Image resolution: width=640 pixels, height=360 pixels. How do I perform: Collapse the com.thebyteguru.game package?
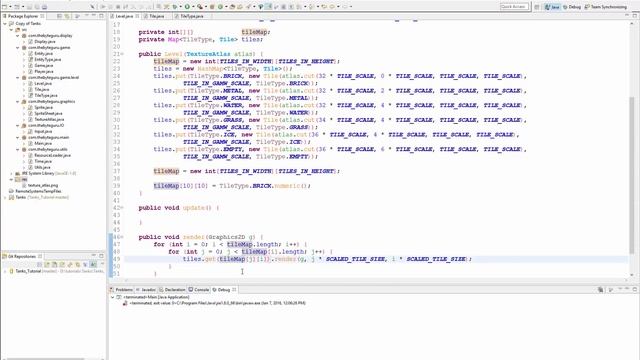tap(18, 48)
